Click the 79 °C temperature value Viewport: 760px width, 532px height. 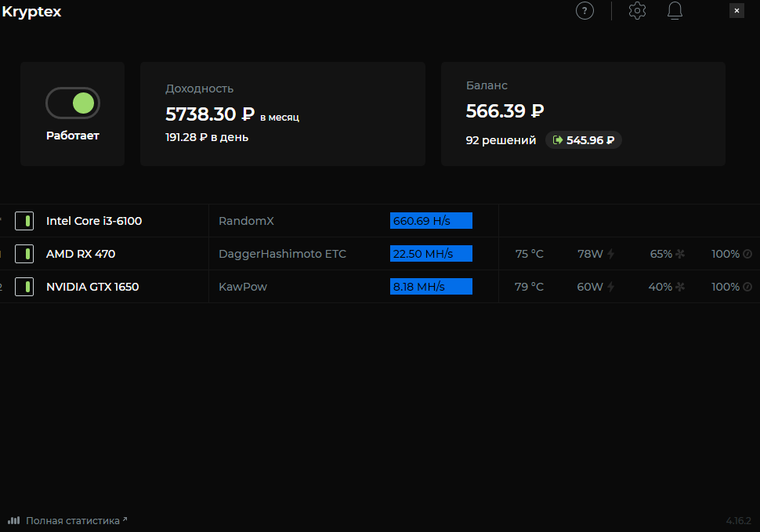click(530, 287)
